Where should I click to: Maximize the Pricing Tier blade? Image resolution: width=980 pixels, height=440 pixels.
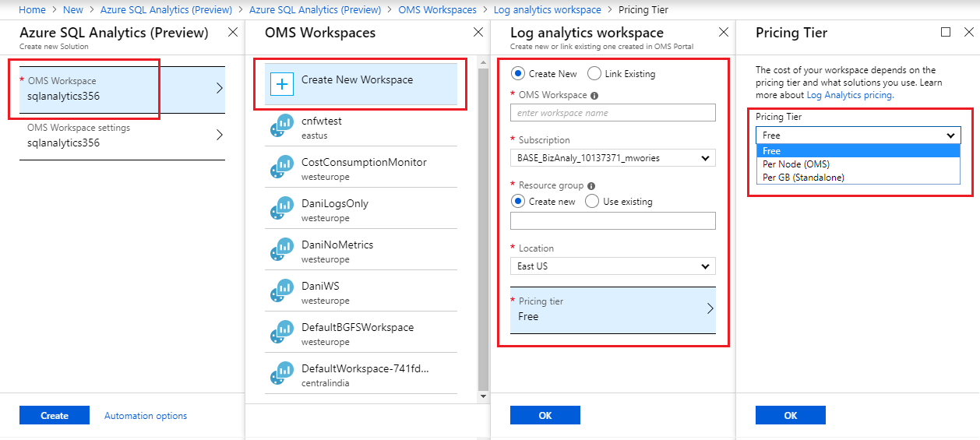point(946,32)
